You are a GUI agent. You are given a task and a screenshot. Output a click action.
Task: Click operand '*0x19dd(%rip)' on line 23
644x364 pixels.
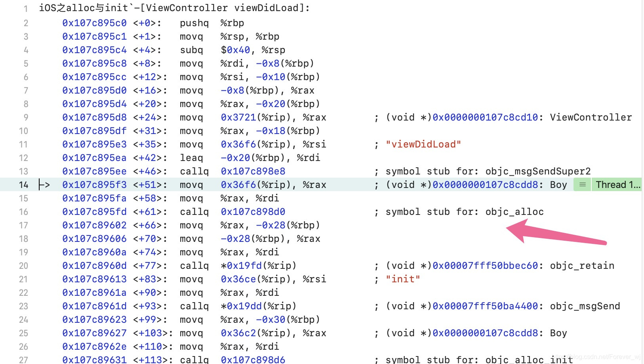[259, 306]
